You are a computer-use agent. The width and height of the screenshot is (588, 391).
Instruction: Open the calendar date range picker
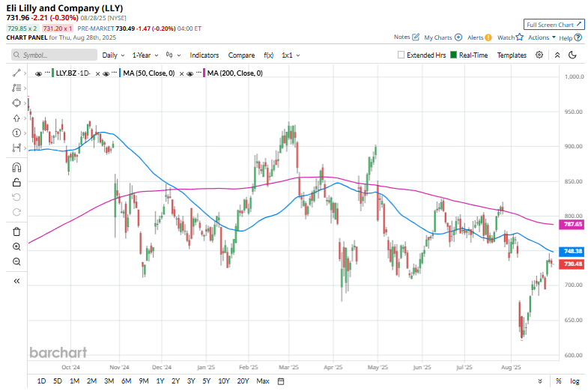[x=281, y=381]
